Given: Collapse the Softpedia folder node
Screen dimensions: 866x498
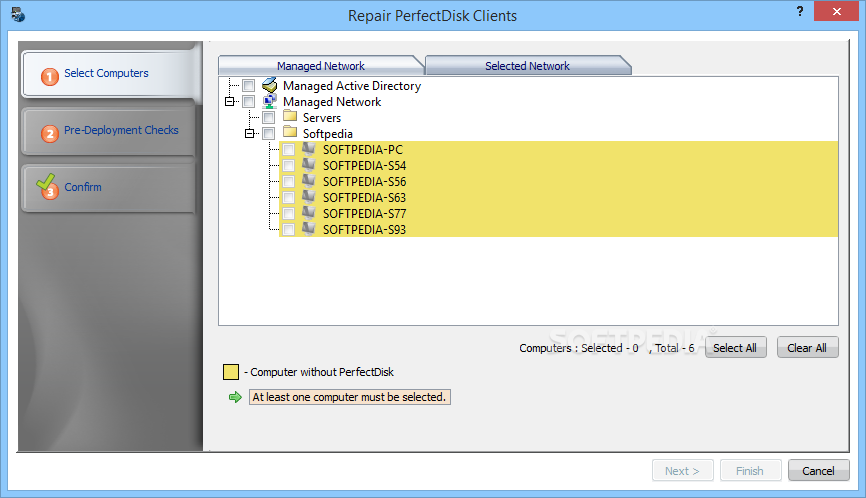Looking at the screenshot, I should [x=250, y=134].
